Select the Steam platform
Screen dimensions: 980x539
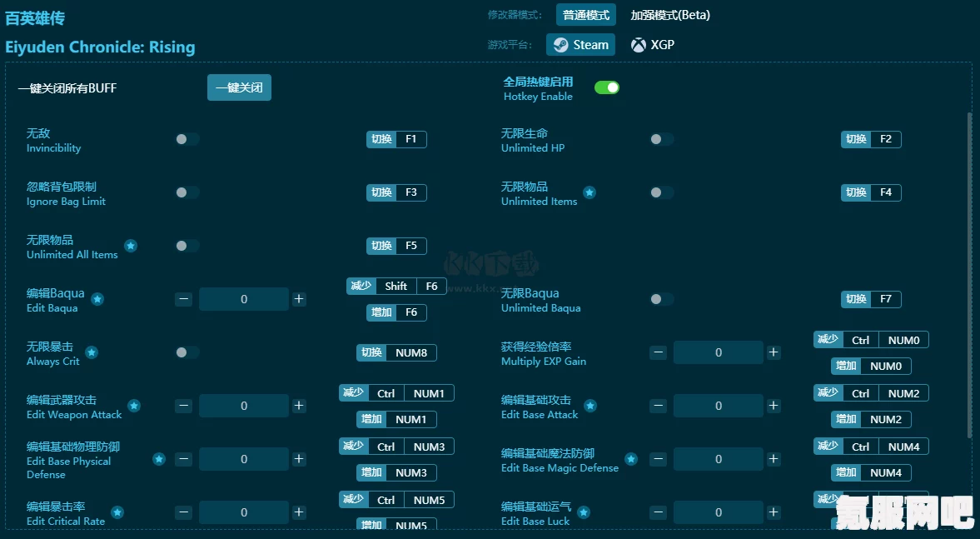(x=580, y=44)
